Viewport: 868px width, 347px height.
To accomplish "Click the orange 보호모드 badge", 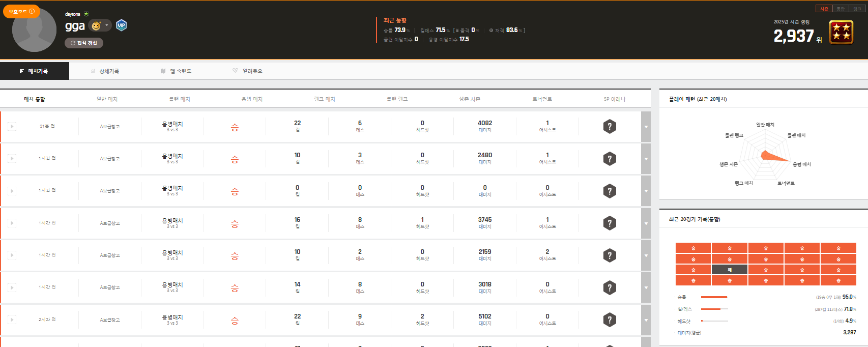I will (x=21, y=11).
